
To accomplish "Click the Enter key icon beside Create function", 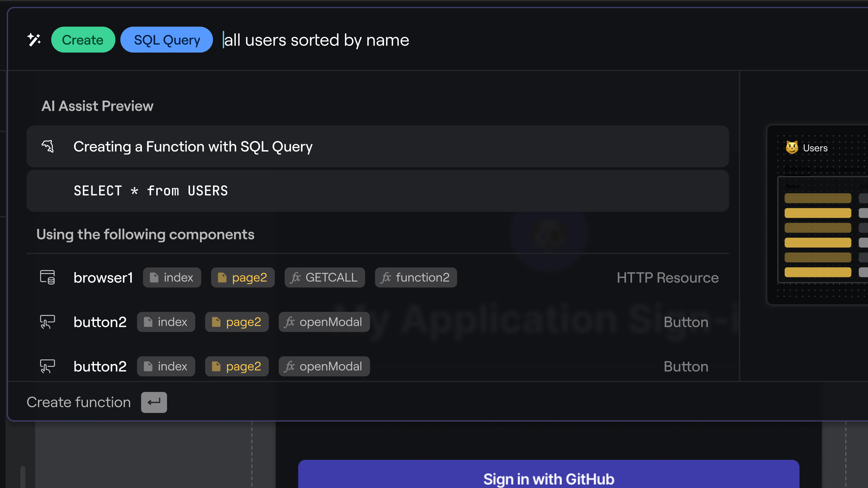I will click(x=154, y=402).
